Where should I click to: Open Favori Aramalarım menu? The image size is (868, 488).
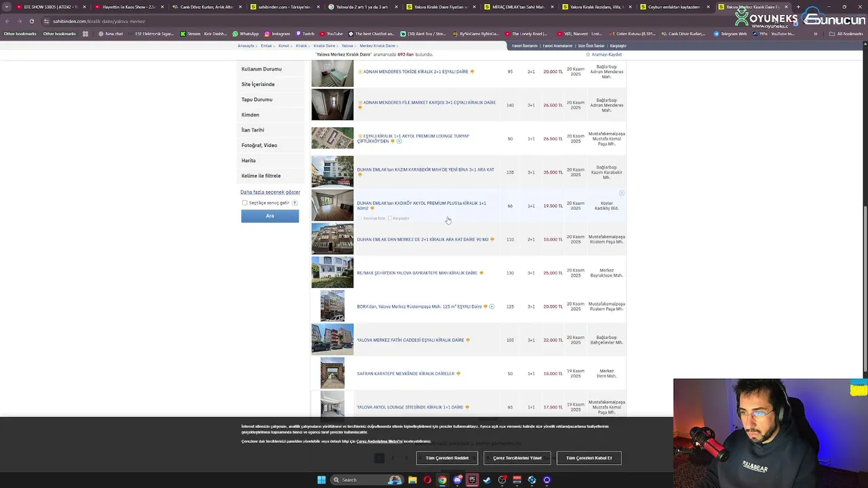(557, 46)
